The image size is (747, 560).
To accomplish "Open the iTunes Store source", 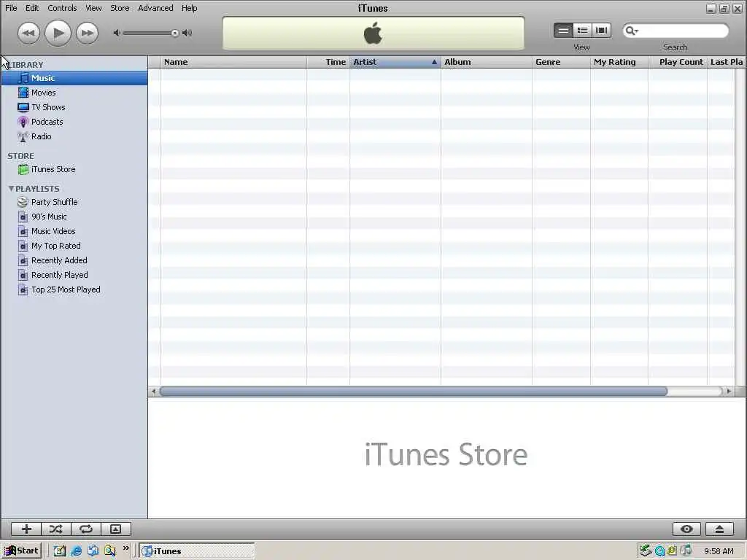I will (x=74, y=169).
